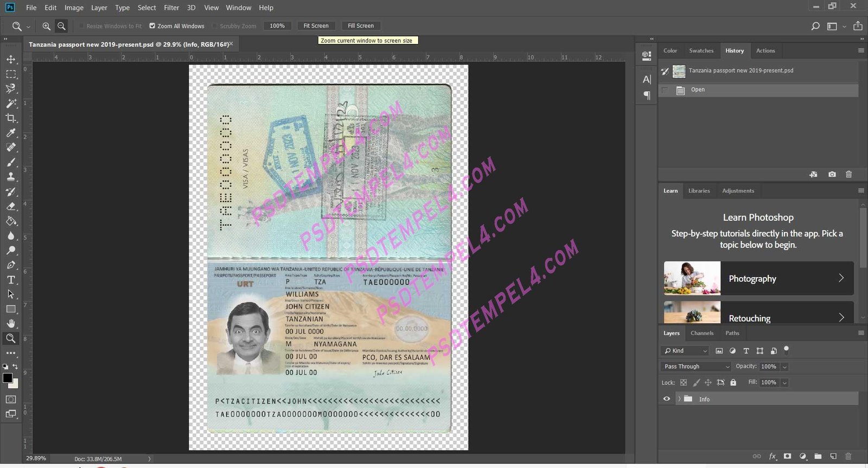Expand the Info layer group

(679, 399)
